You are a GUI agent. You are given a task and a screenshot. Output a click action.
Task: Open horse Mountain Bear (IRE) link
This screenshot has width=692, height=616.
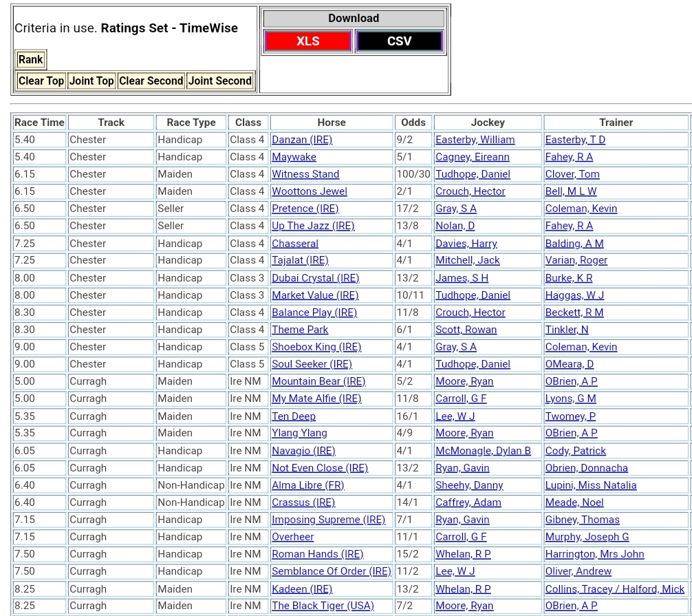pyautogui.click(x=318, y=381)
